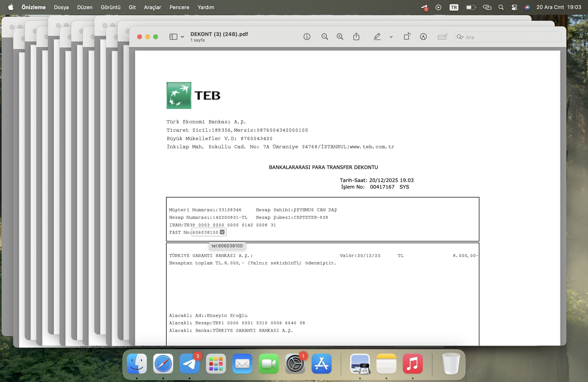
Task: Open Music from the Dock
Action: 413,363
